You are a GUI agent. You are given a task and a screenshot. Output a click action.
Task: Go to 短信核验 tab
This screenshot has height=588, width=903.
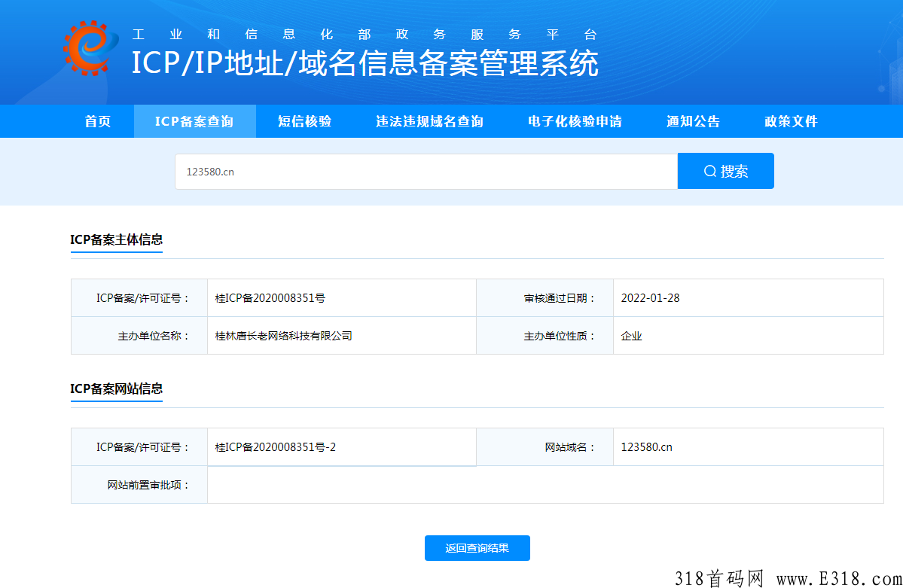coord(305,121)
